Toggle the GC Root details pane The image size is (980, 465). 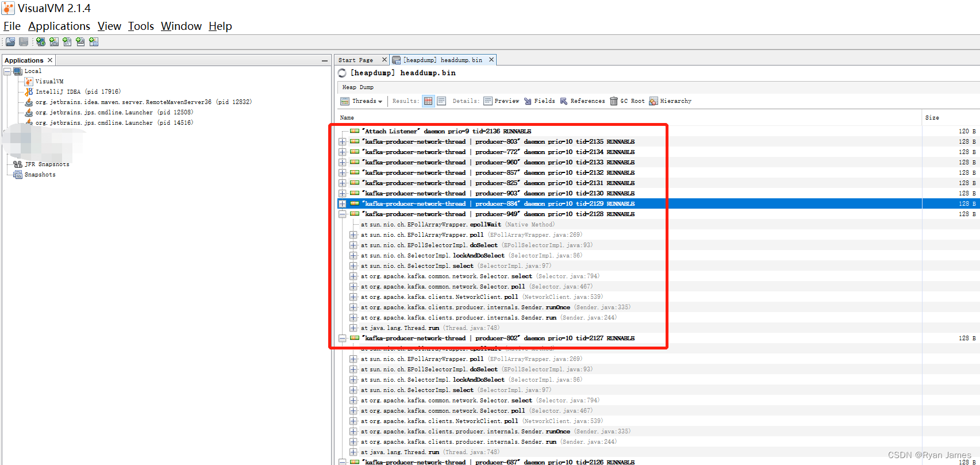(627, 101)
